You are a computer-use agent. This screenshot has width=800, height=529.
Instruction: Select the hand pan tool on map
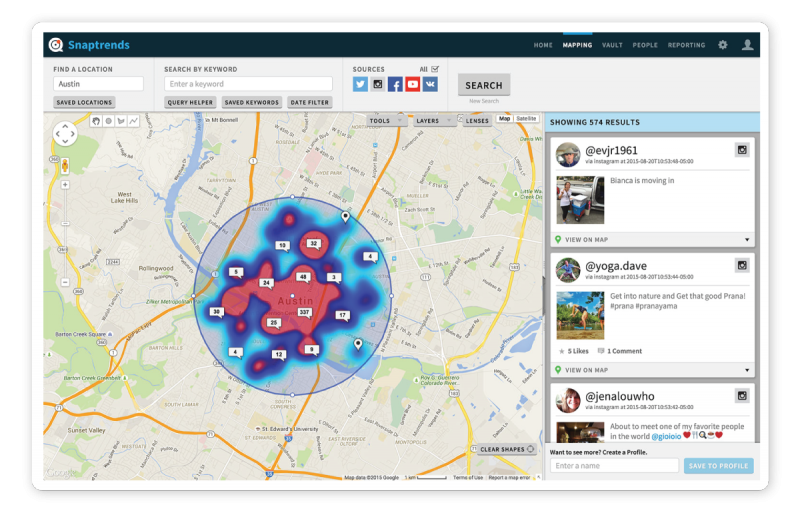(x=96, y=121)
